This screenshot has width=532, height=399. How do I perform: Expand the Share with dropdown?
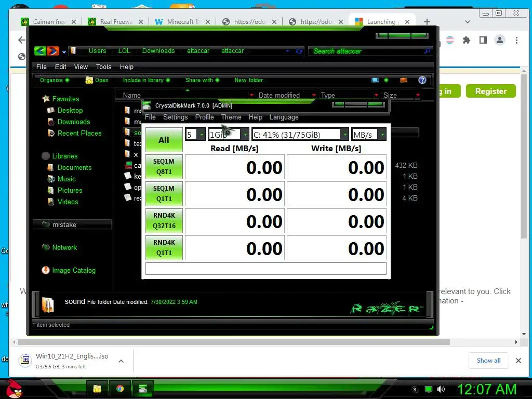pos(202,80)
